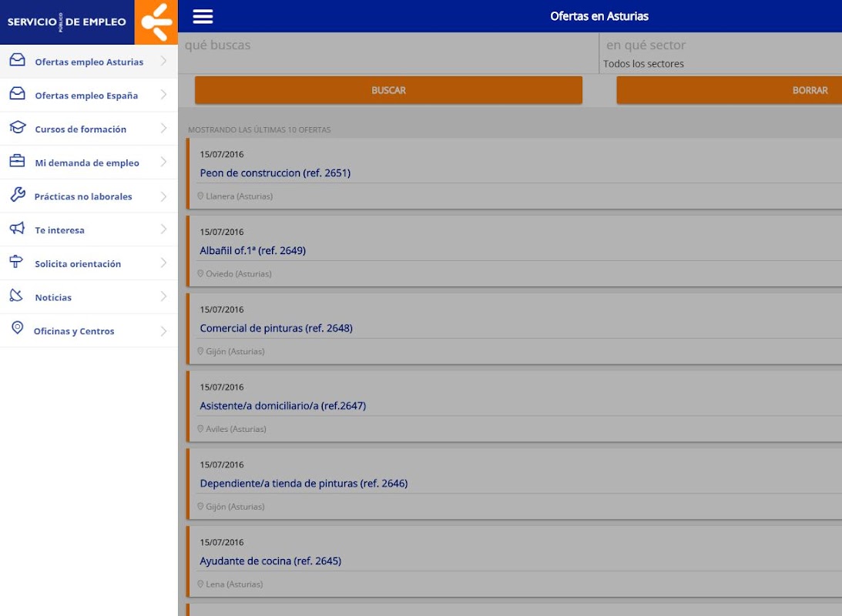The image size is (842, 616).
Task: Click the MOSTRANDO LAS ÚLTIMAS 10 OFERTAS label
Action: [260, 130]
